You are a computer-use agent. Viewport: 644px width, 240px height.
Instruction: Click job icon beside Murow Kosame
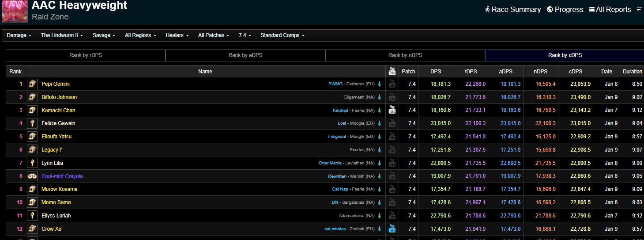click(32, 189)
